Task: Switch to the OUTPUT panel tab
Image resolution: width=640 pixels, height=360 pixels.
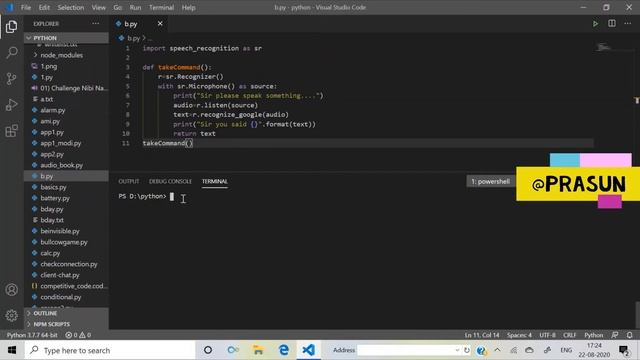Action: pyautogui.click(x=129, y=181)
